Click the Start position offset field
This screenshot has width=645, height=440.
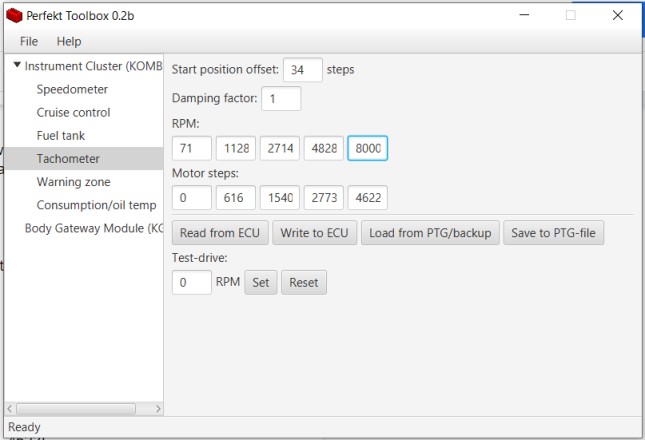pyautogui.click(x=303, y=70)
